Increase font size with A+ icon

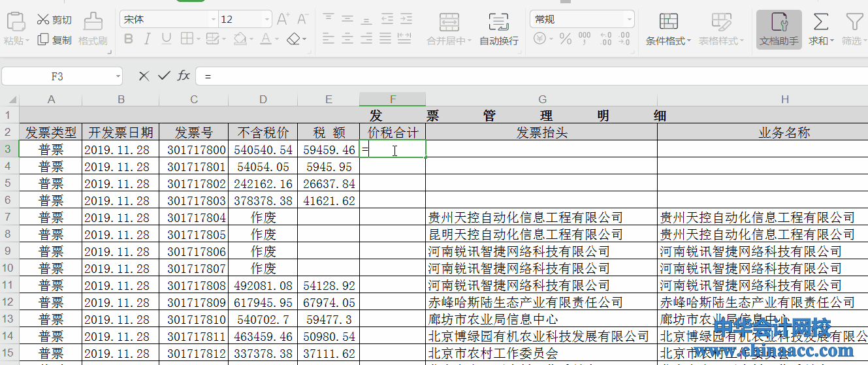click(x=283, y=20)
